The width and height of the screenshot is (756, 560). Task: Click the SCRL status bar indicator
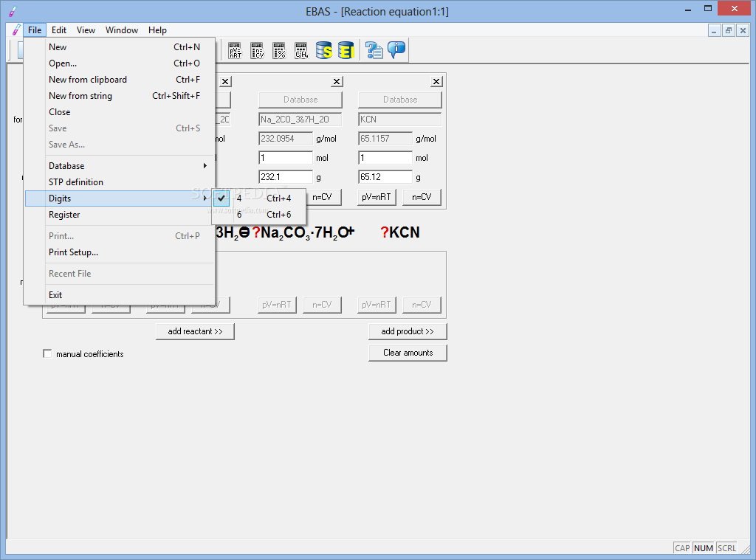pos(726,548)
